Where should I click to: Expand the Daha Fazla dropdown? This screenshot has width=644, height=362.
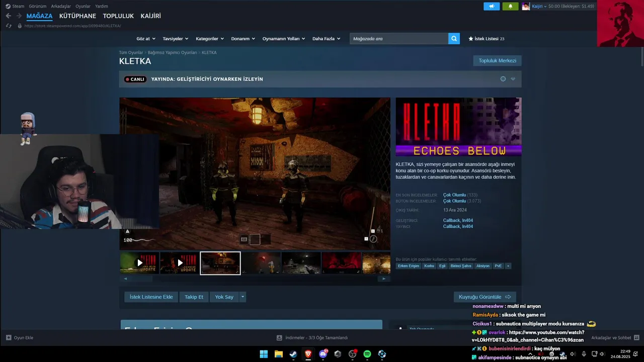(x=327, y=39)
